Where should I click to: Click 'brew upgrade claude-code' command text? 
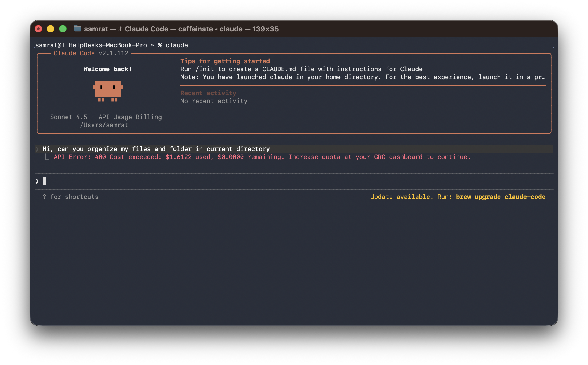click(x=500, y=197)
